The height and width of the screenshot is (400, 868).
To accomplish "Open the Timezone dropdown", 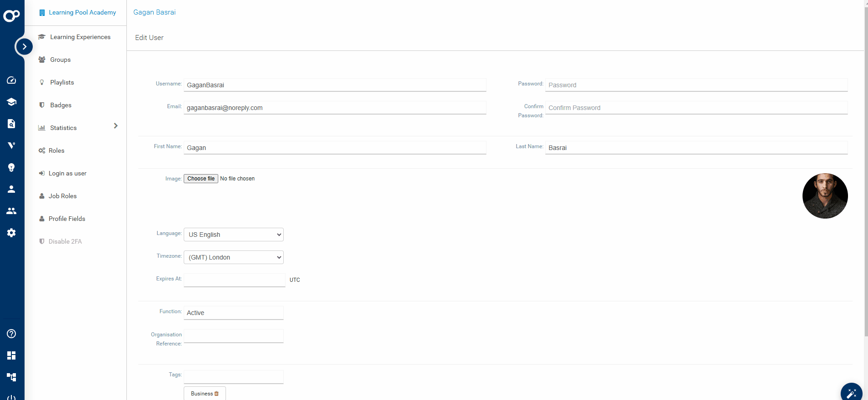I will click(x=233, y=257).
